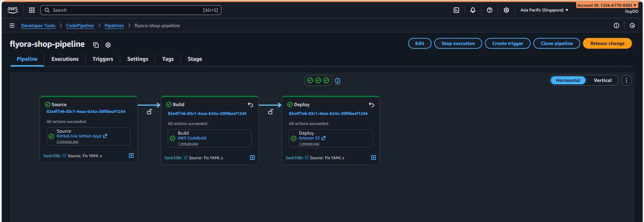Screen dimensions: 644x222
Task: Expand the Account ID dropdown
Action: pyautogui.click(x=607, y=5)
